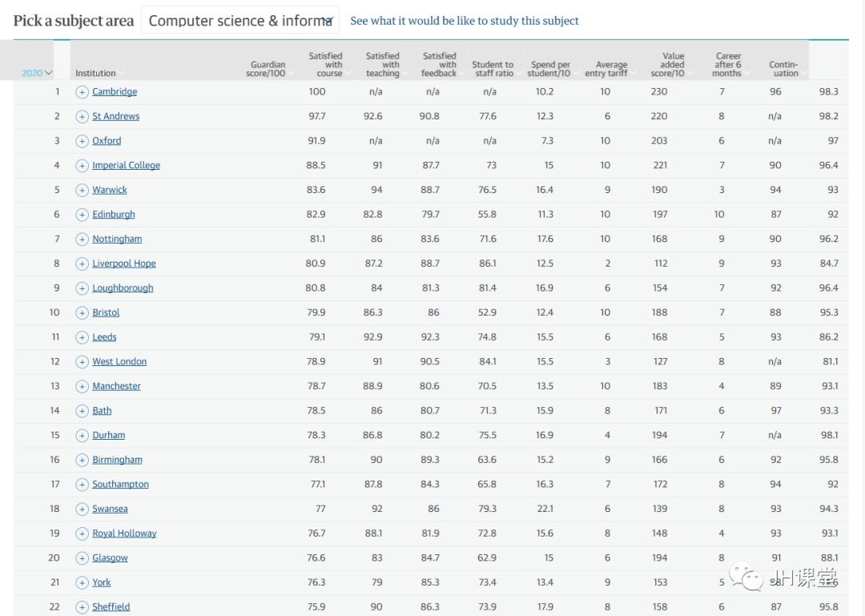This screenshot has width=865, height=616.
Task: Sort by Satisfied with feedback header
Action: 440,65
